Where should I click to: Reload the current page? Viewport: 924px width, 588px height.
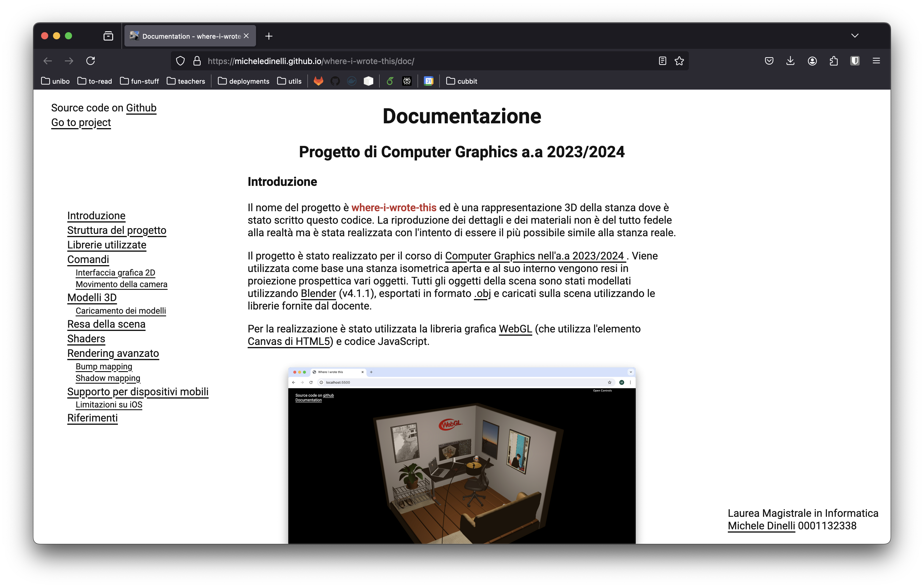[x=90, y=61]
